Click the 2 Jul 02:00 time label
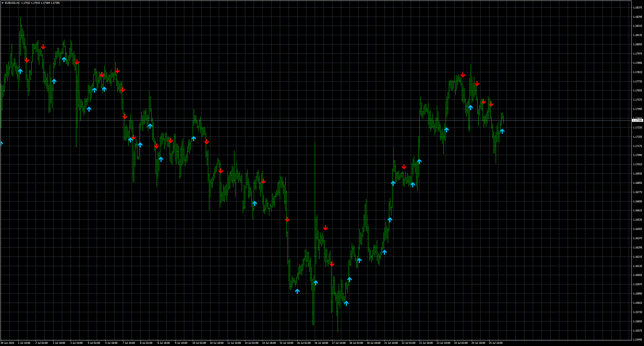 click(x=42, y=343)
